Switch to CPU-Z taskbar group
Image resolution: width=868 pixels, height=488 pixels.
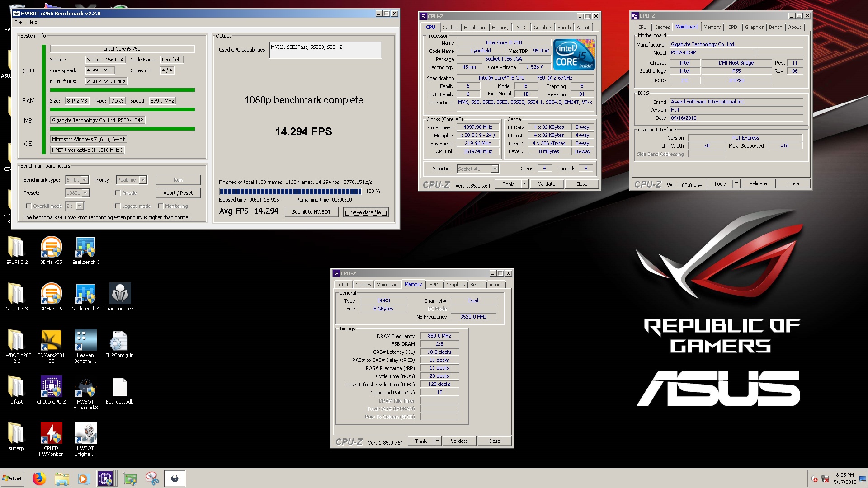tap(106, 479)
